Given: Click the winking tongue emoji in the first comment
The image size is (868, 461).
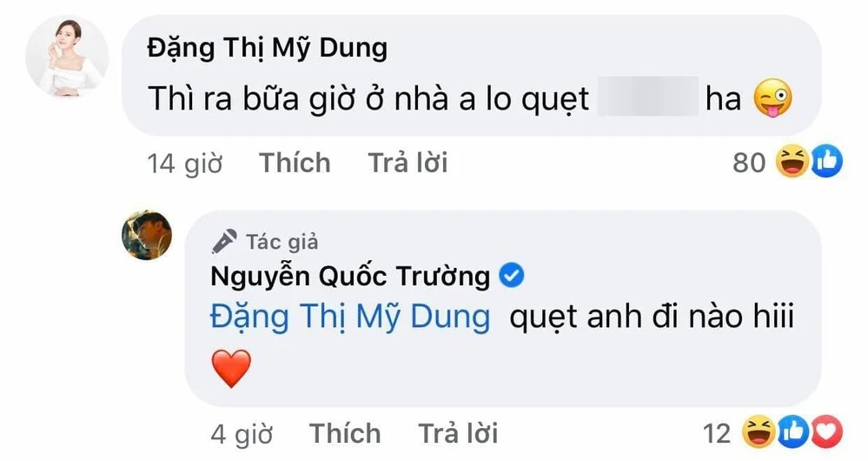Looking at the screenshot, I should 776,100.
